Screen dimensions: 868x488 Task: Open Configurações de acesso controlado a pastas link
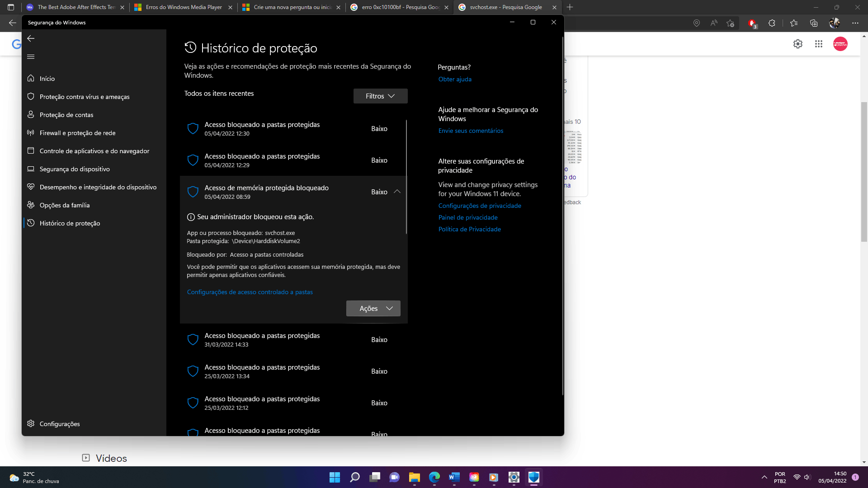click(250, 292)
